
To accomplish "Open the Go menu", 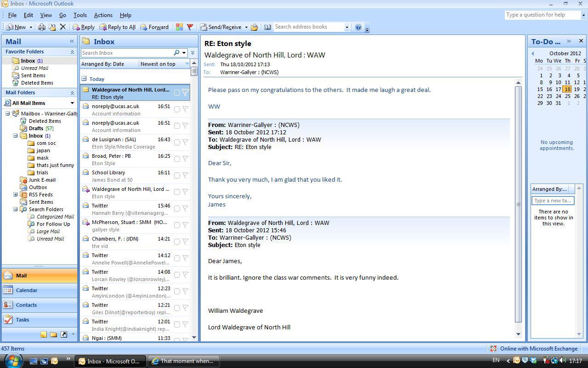I will [x=62, y=15].
